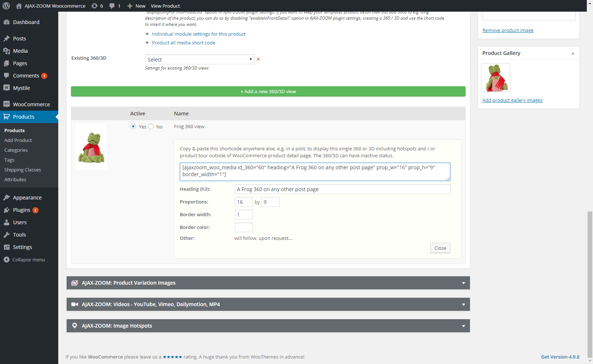Open Shipping Classes submenu item

23,170
